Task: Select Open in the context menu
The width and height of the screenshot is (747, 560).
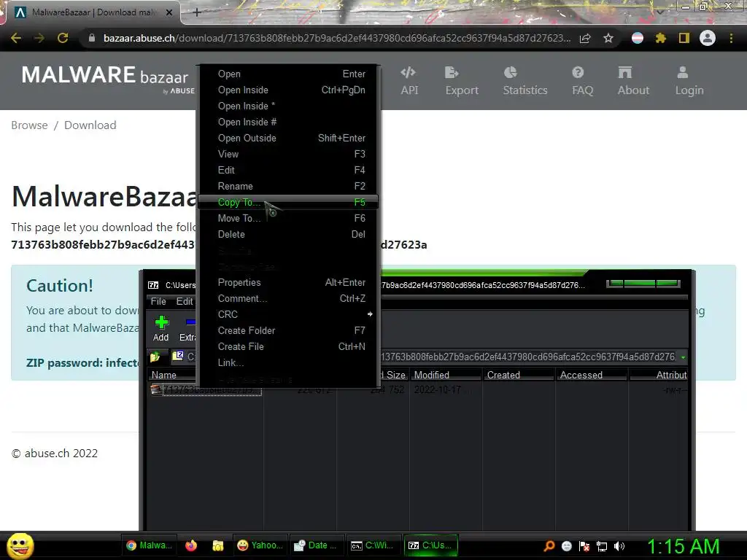Action: (x=287, y=74)
